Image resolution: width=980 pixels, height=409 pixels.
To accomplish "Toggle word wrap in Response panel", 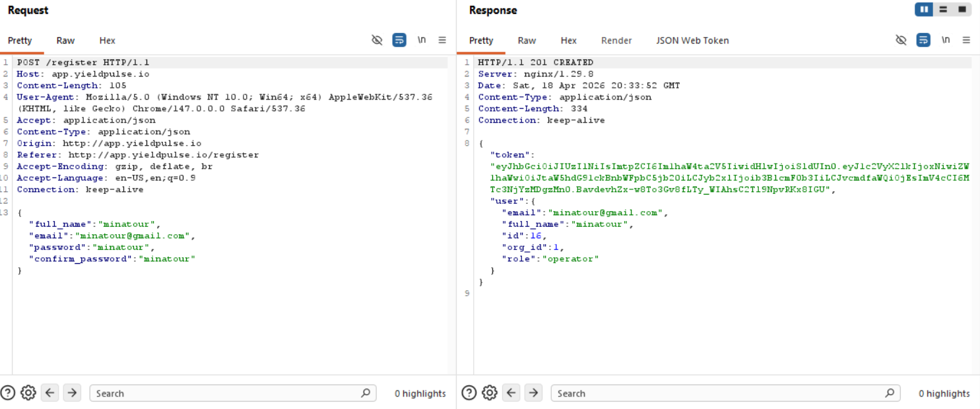I will (x=923, y=40).
